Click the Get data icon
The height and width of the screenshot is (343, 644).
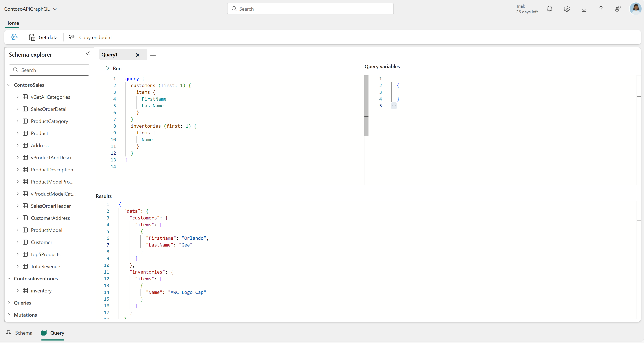[32, 37]
